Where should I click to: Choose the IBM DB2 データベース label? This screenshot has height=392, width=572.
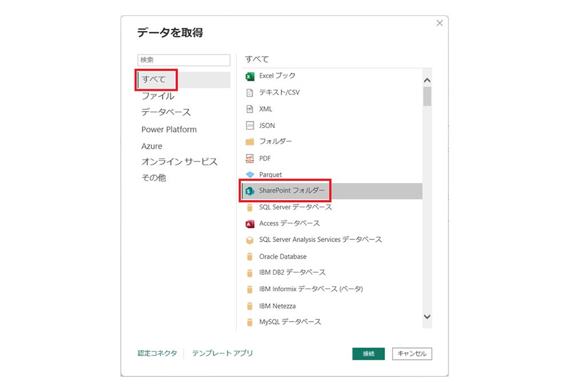(x=292, y=272)
